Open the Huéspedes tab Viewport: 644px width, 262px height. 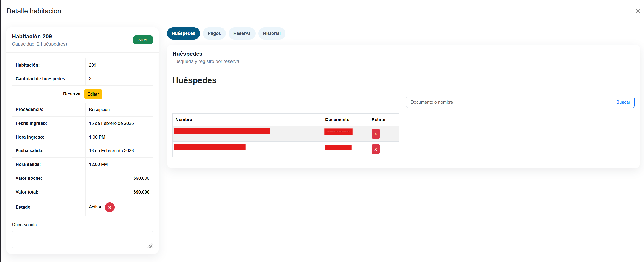[183, 34]
